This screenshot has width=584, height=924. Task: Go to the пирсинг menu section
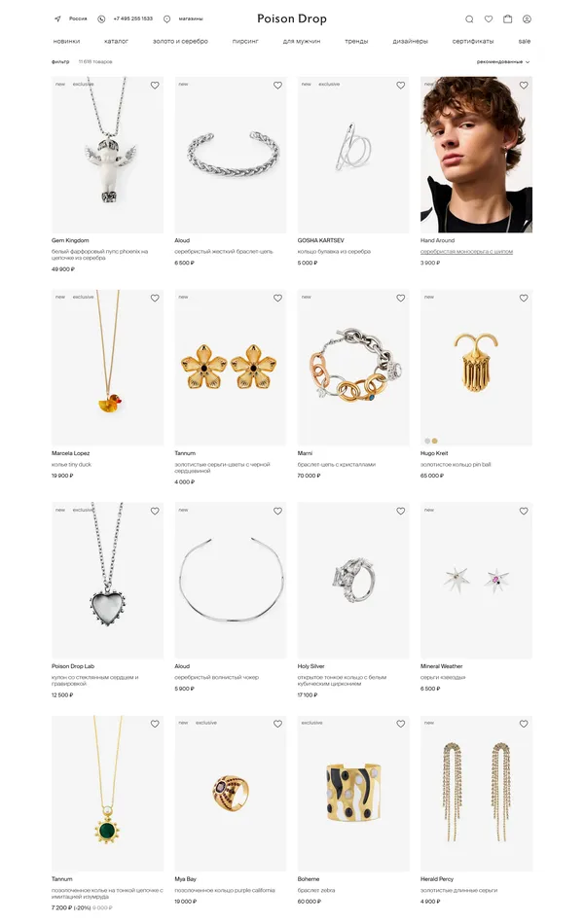[x=245, y=41]
